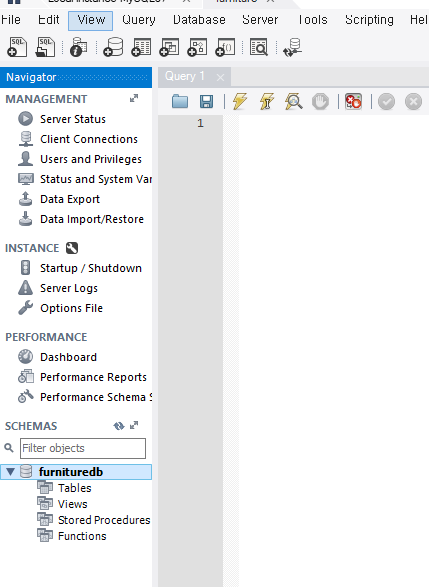The width and height of the screenshot is (429, 587).
Task: Open the Tools menu
Action: point(313,20)
